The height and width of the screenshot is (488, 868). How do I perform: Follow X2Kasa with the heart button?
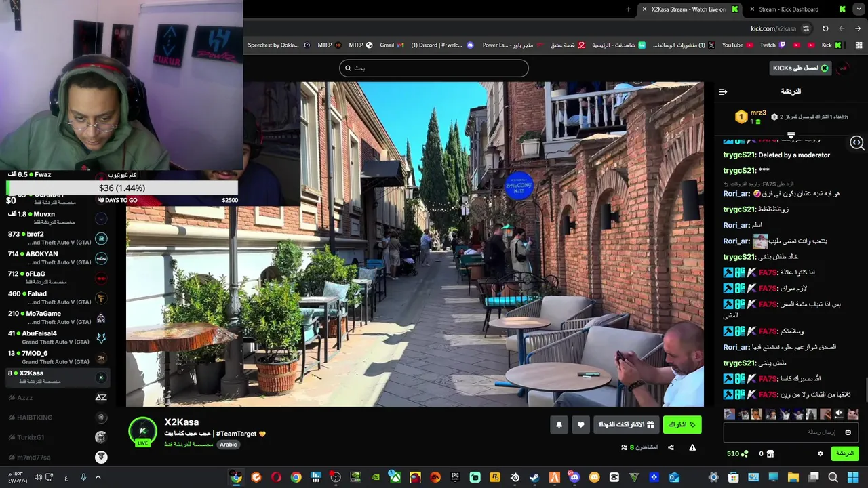pyautogui.click(x=580, y=425)
